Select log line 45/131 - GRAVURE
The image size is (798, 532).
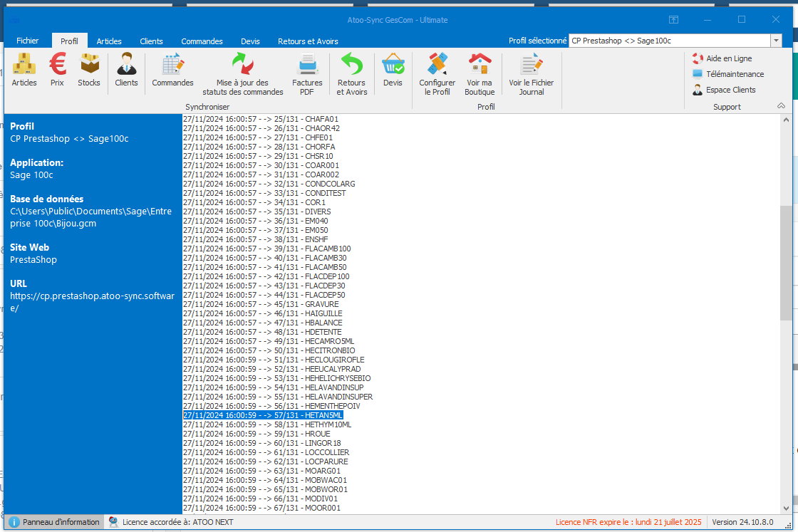pyautogui.click(x=261, y=304)
